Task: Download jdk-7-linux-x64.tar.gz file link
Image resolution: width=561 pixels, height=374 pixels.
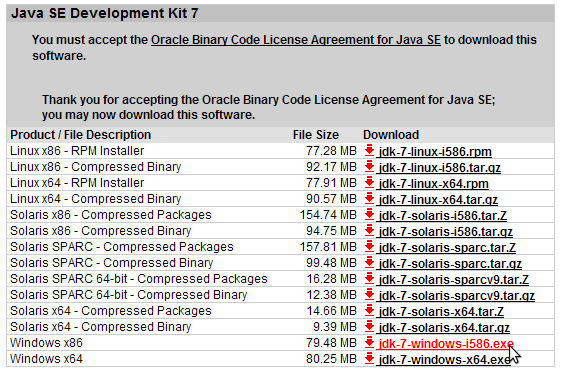Action: pos(438,200)
